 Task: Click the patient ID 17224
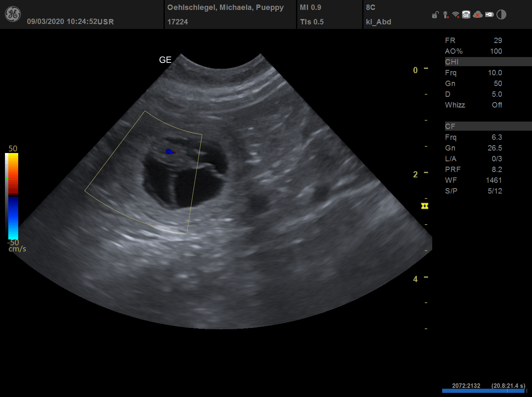pyautogui.click(x=178, y=22)
